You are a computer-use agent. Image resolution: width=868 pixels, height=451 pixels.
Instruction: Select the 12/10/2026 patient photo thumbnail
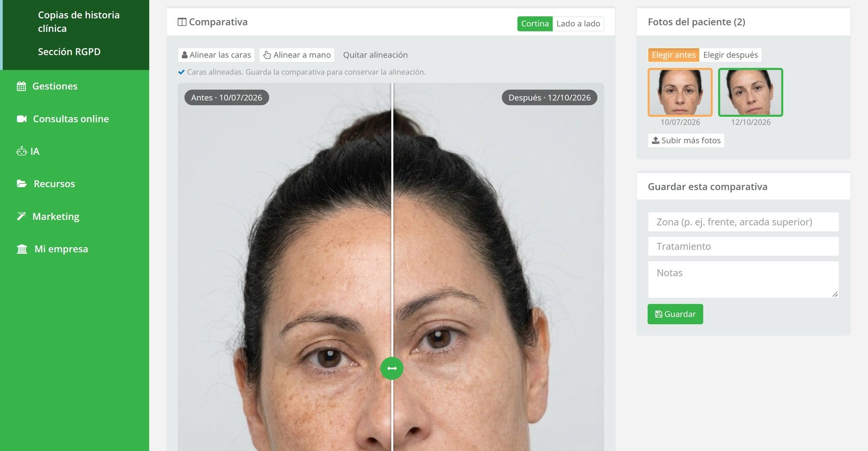751,92
